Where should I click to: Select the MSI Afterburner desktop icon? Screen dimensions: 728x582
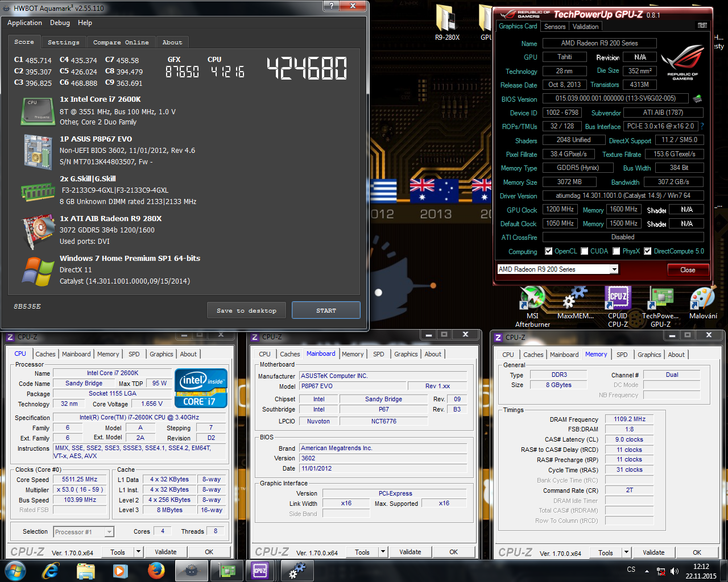[532, 307]
